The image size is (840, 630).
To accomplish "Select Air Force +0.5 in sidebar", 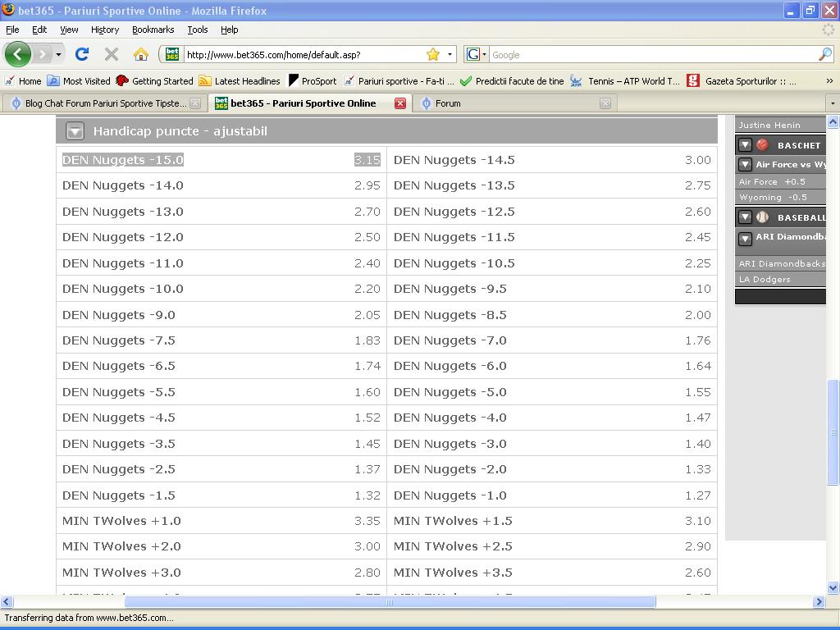I will [781, 181].
